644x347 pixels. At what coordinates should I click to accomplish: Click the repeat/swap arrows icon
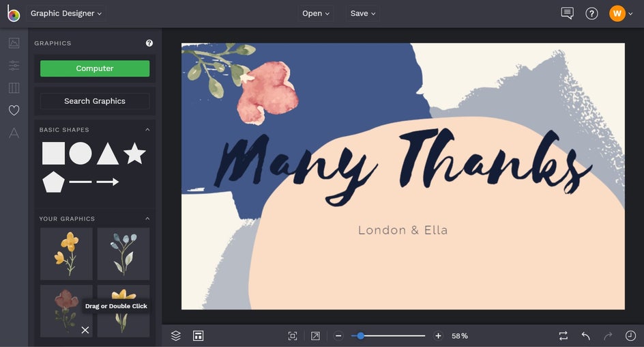(563, 336)
